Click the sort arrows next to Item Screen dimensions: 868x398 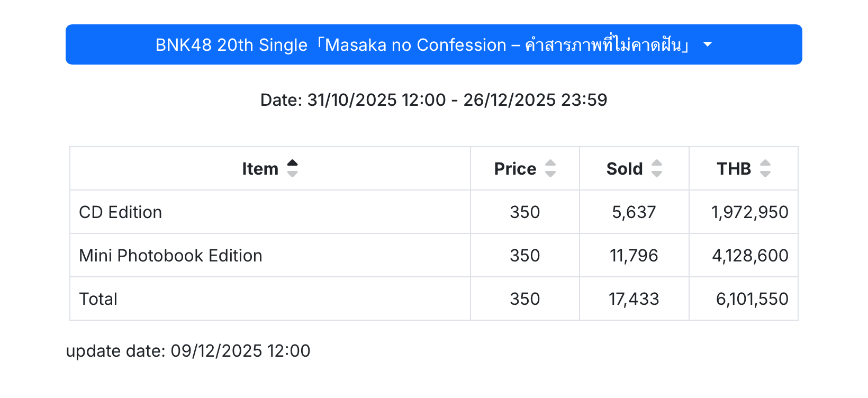tap(292, 168)
